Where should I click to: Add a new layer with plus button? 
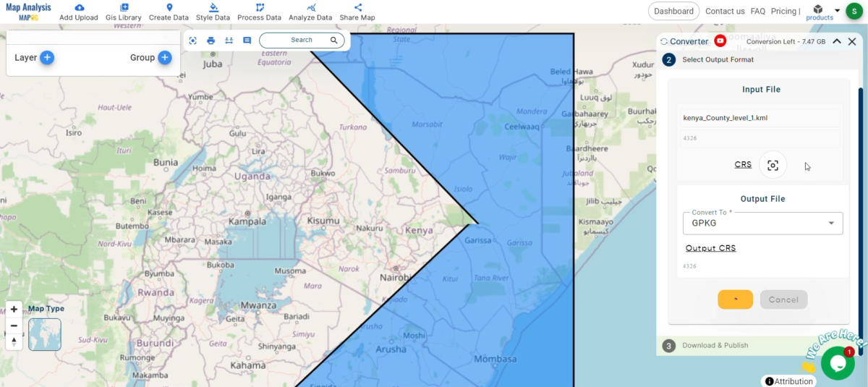click(47, 58)
